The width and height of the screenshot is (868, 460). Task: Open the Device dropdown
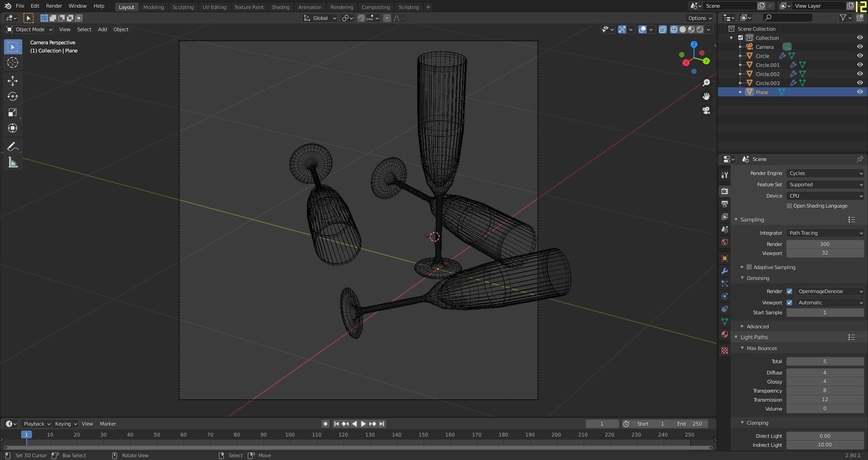tap(825, 196)
